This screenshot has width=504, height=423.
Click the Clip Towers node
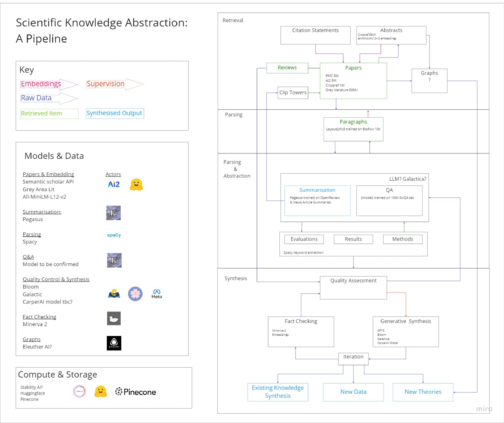point(293,93)
